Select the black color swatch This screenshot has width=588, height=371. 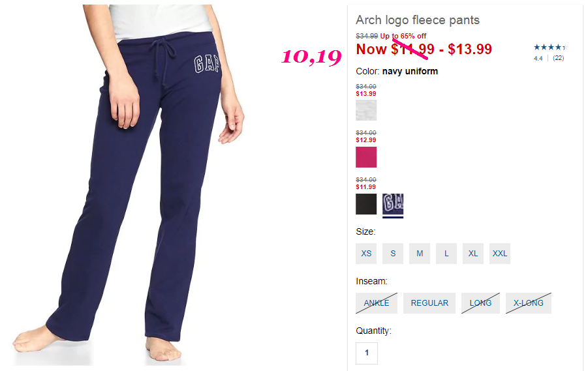coord(366,204)
